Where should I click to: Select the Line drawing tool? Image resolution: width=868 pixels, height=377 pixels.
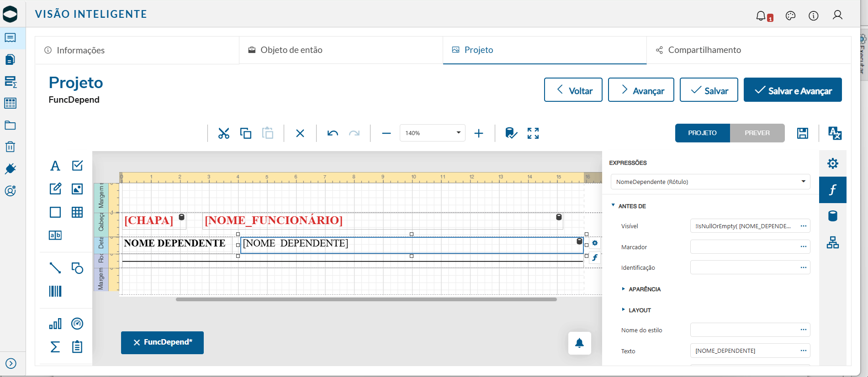(55, 268)
